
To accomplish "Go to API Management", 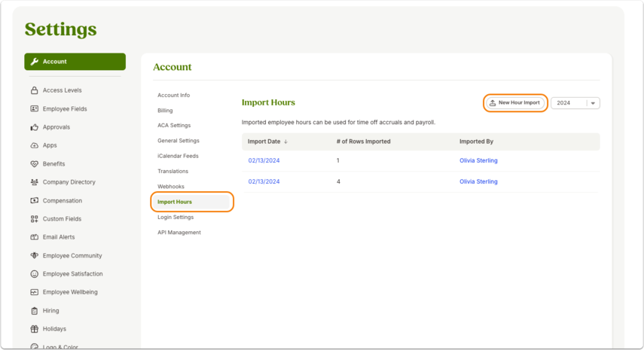I will pyautogui.click(x=179, y=233).
